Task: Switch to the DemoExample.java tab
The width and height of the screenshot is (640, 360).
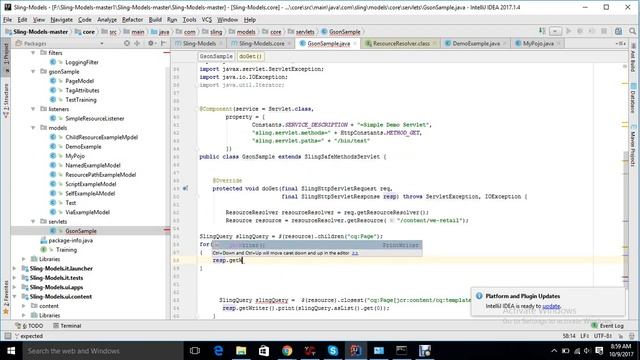Action: [x=476, y=43]
